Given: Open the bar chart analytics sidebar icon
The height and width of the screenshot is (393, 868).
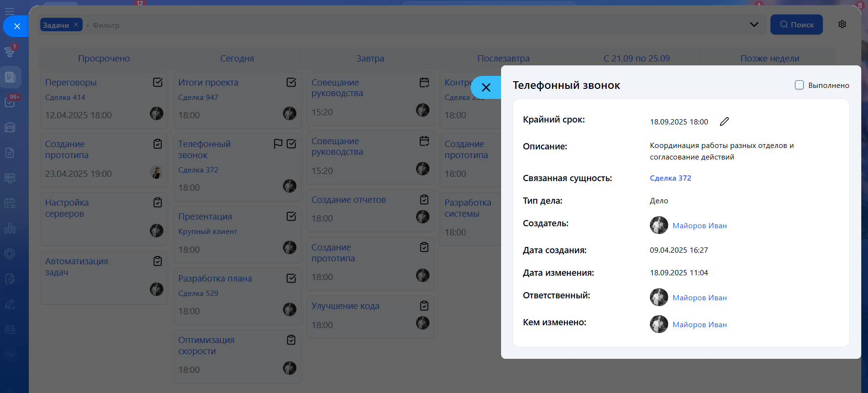Looking at the screenshot, I should (x=10, y=228).
